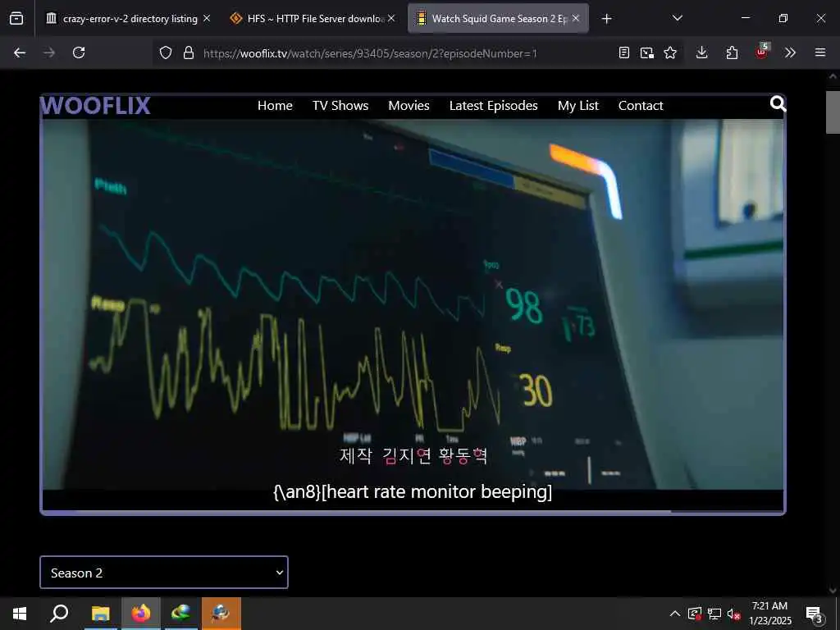The width and height of the screenshot is (840, 630).
Task: Open the downloads panel
Action: pos(702,52)
